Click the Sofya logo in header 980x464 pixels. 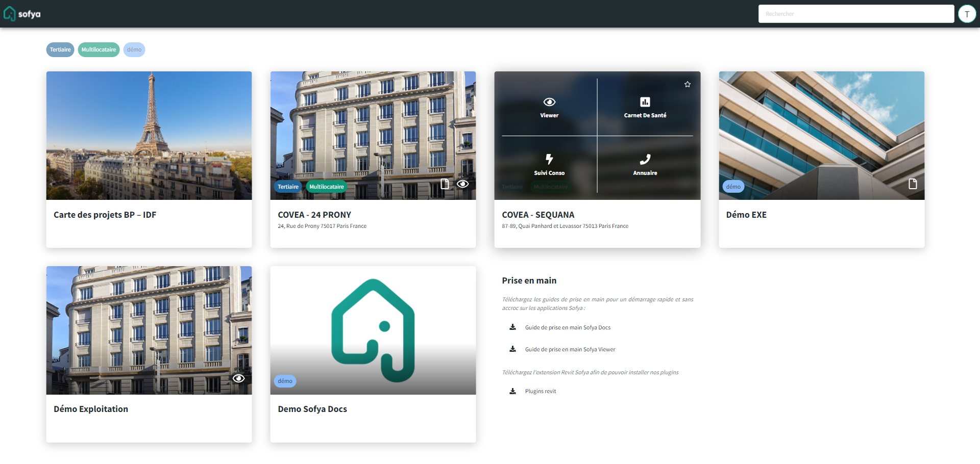(22, 14)
